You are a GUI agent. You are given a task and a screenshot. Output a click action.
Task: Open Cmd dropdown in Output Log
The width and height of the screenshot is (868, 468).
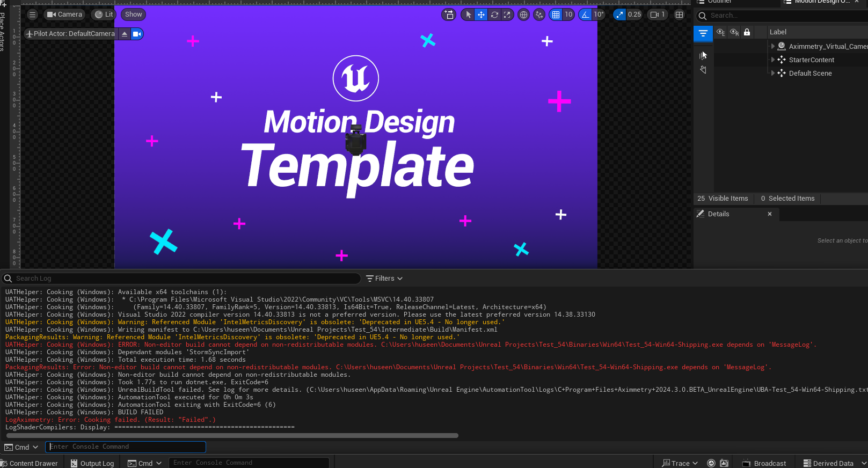(21, 447)
